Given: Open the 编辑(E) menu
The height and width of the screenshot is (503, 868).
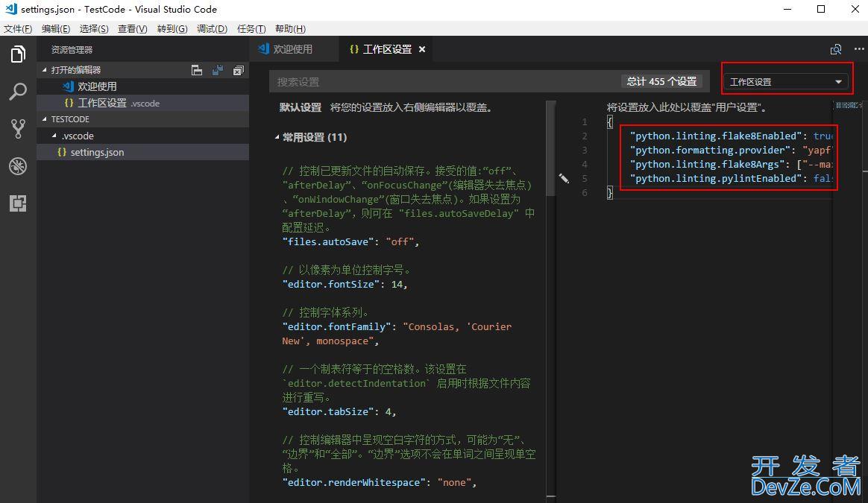Looking at the screenshot, I should pyautogui.click(x=56, y=29).
